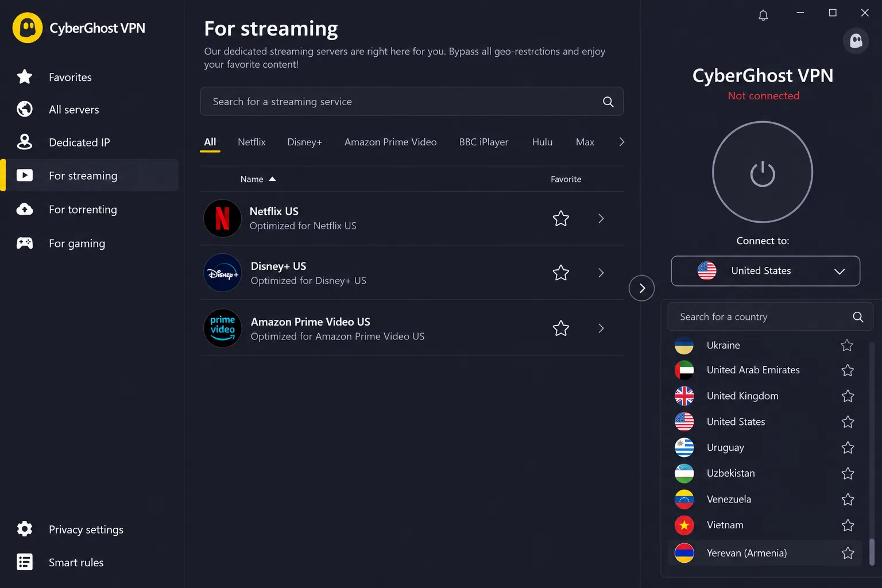Click the Amazon Prime Video logo
The height and width of the screenshot is (588, 882).
pyautogui.click(x=223, y=328)
